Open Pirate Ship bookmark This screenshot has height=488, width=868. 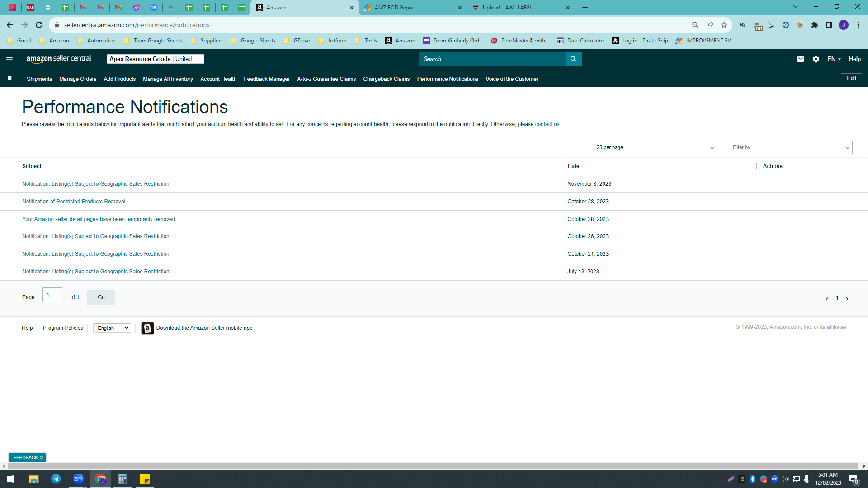pyautogui.click(x=640, y=41)
